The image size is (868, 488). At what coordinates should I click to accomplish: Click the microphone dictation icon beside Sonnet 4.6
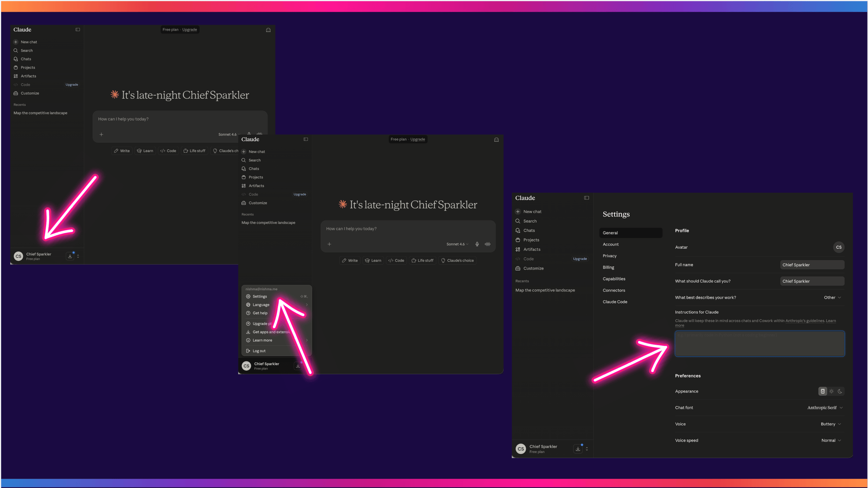tap(477, 244)
